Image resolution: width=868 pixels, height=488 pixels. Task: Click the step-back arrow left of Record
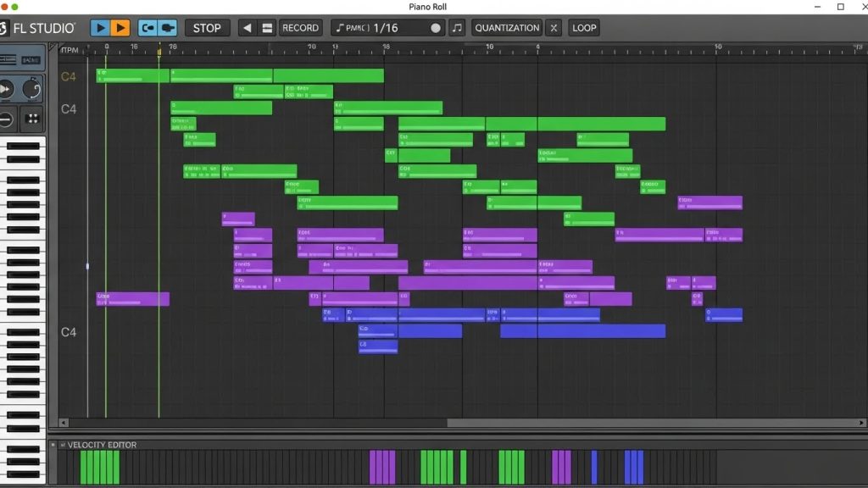[x=247, y=27]
